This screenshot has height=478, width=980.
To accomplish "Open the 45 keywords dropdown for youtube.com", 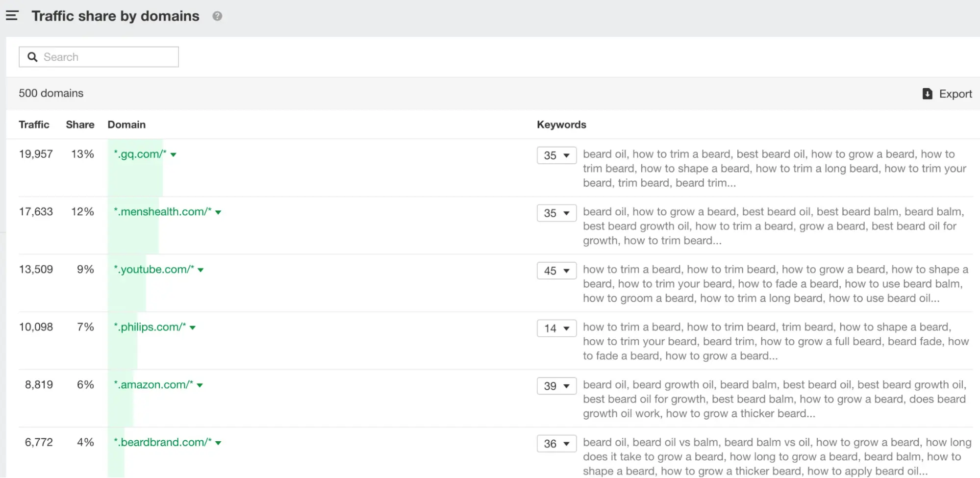I will [556, 271].
